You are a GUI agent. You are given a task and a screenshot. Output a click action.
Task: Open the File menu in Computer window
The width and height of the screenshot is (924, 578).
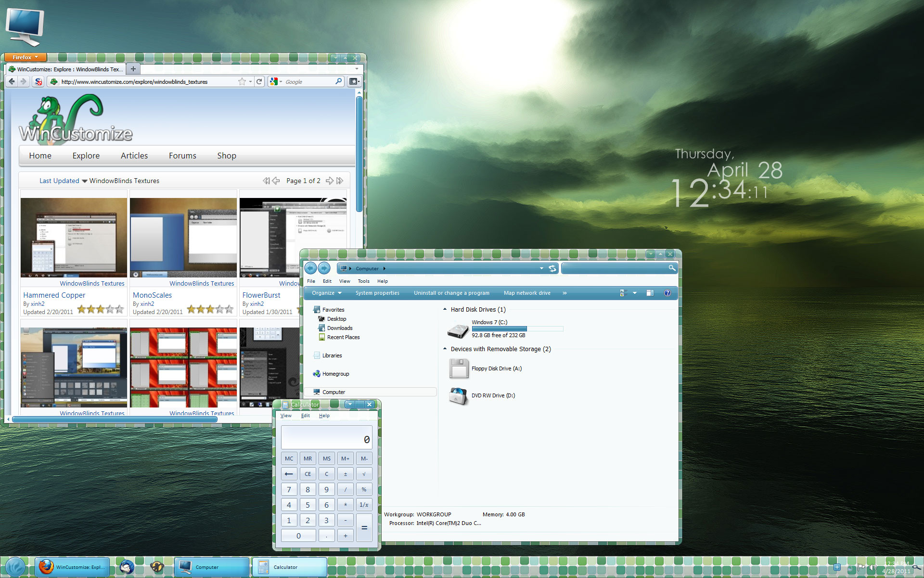pyautogui.click(x=311, y=281)
